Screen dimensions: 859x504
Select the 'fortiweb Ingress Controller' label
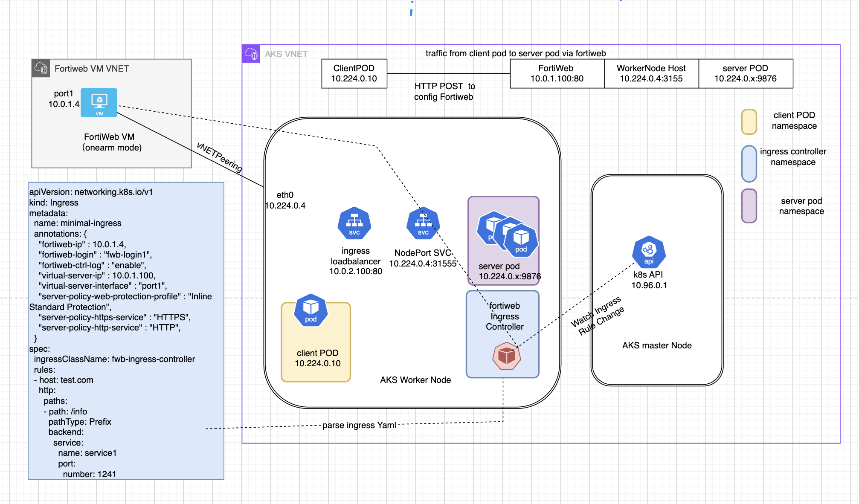(505, 316)
